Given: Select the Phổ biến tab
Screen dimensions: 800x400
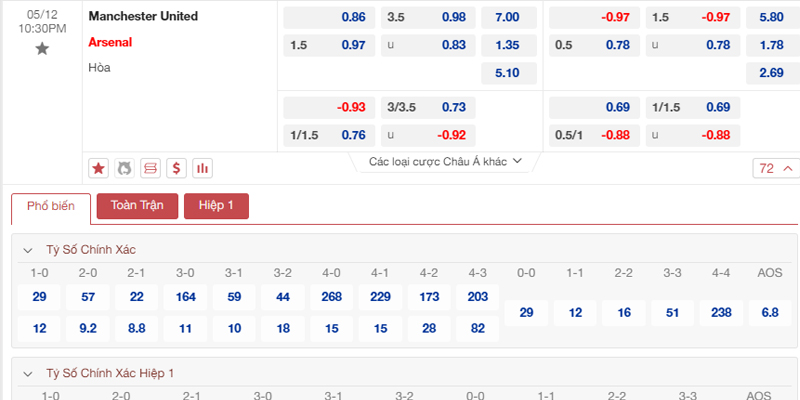Looking at the screenshot, I should 51,207.
